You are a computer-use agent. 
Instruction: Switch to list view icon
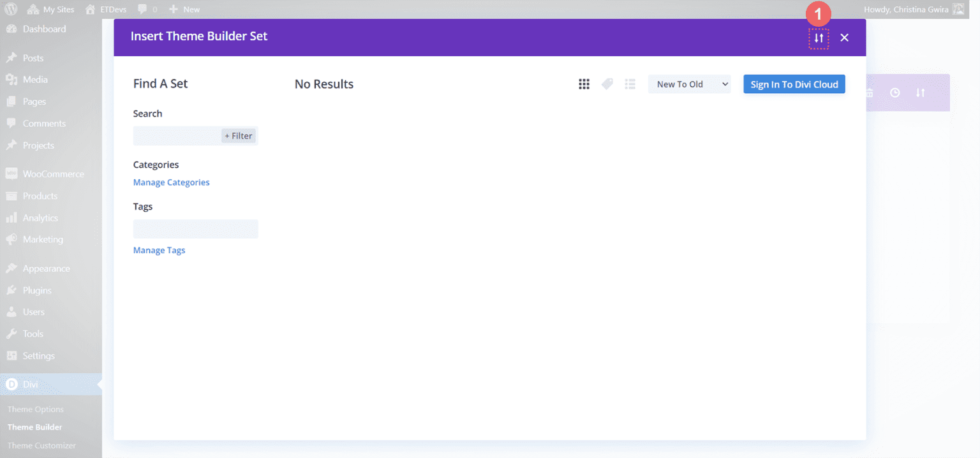pos(630,84)
